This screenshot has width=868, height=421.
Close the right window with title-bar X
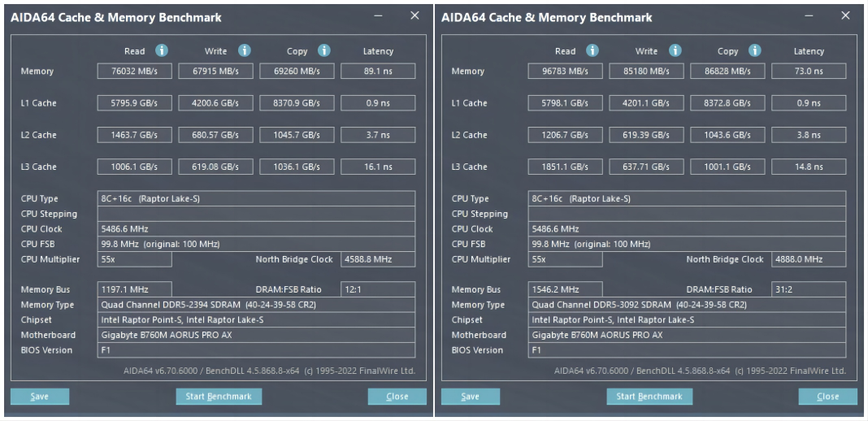(x=845, y=15)
